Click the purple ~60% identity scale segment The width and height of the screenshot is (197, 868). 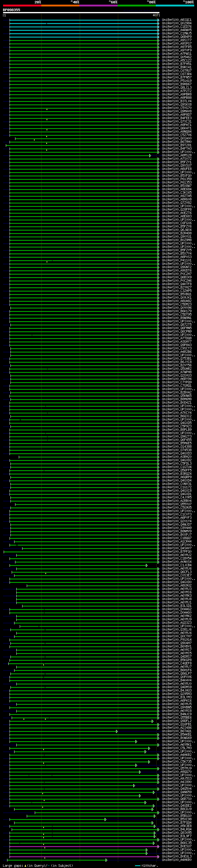(x=99, y=6)
